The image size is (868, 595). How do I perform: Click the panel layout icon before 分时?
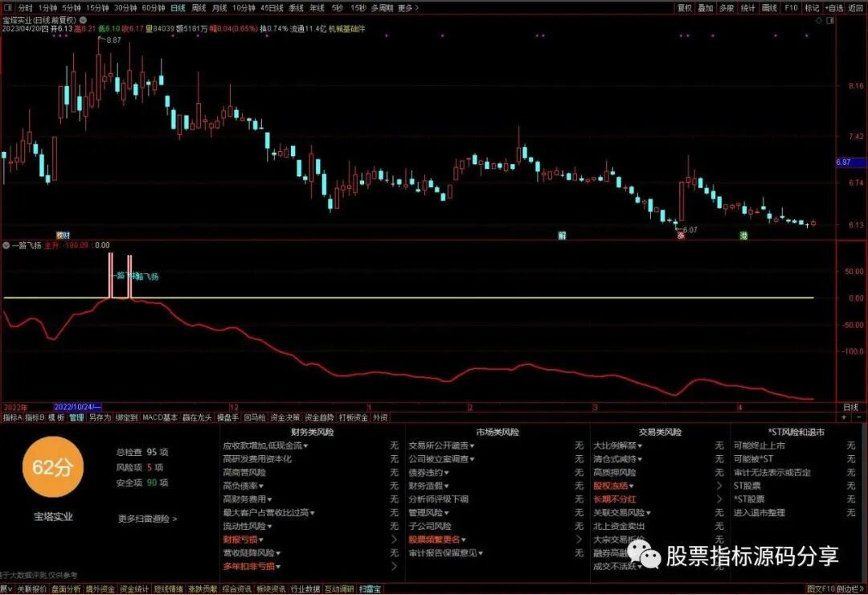coord(10,8)
